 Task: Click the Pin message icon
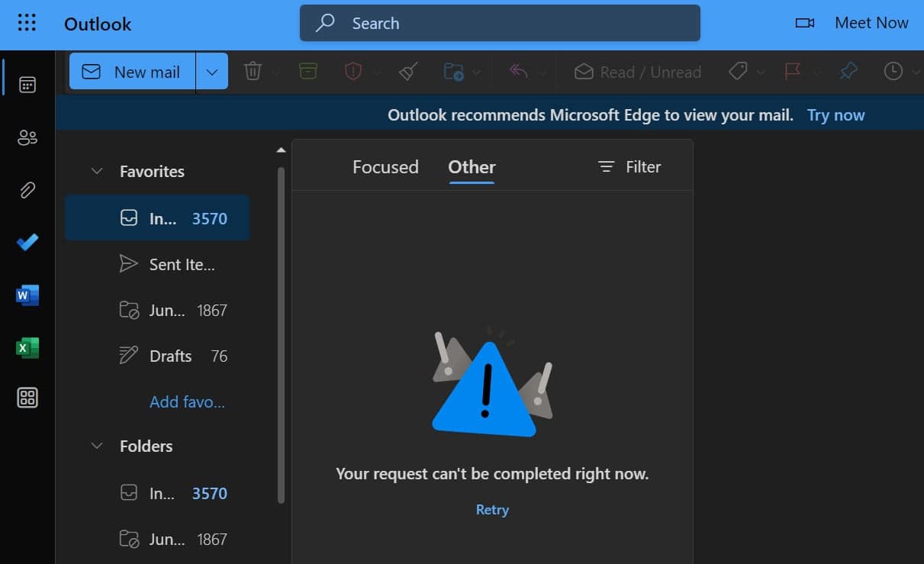pos(848,71)
